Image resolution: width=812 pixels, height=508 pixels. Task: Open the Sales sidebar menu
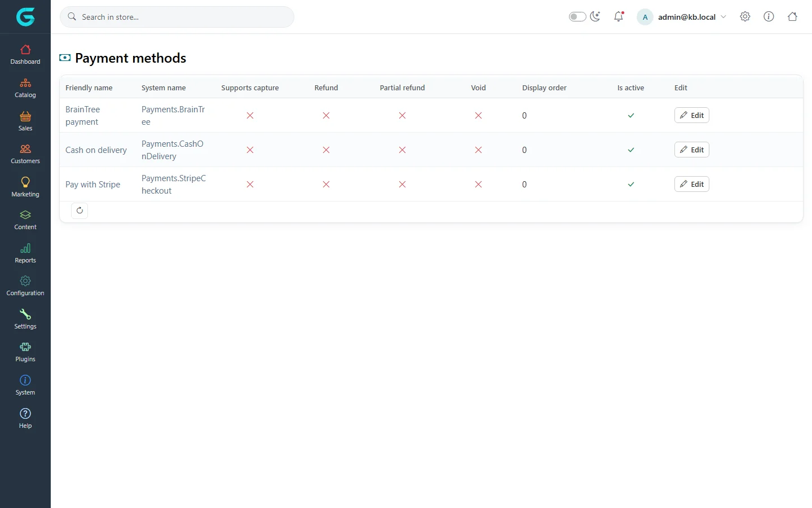pyautogui.click(x=25, y=121)
